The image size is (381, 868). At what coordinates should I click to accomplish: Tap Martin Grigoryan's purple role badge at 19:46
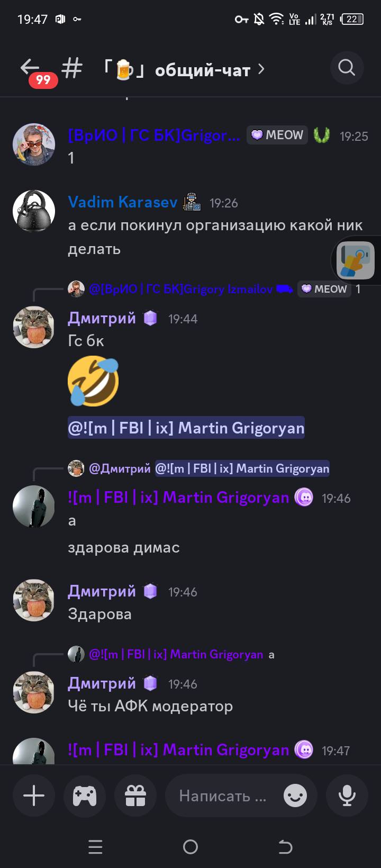pyautogui.click(x=304, y=498)
